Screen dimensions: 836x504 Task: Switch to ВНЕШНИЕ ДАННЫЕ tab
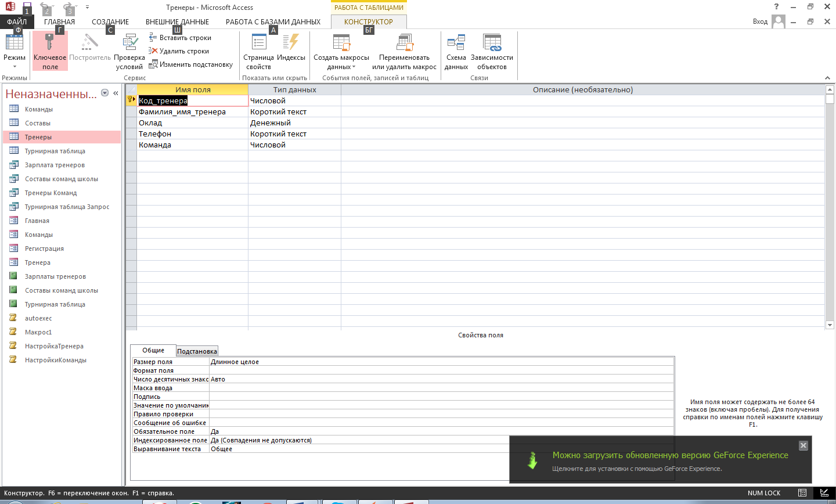pyautogui.click(x=177, y=22)
